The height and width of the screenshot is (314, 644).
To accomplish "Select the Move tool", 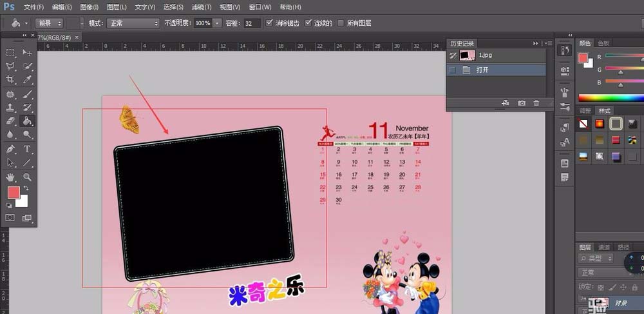I will click(x=27, y=53).
